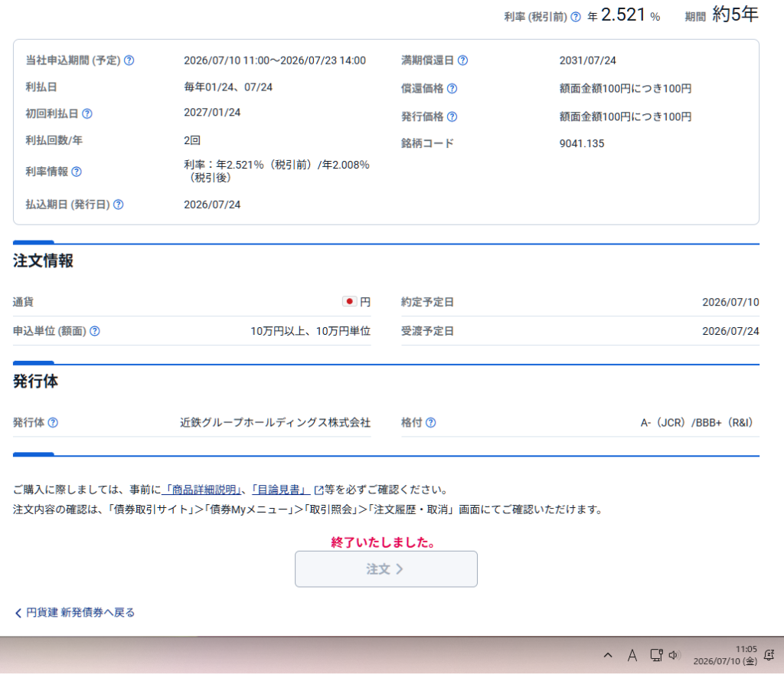The image size is (784, 675).
Task: Open help icon beside 格付
Action: pyautogui.click(x=430, y=423)
